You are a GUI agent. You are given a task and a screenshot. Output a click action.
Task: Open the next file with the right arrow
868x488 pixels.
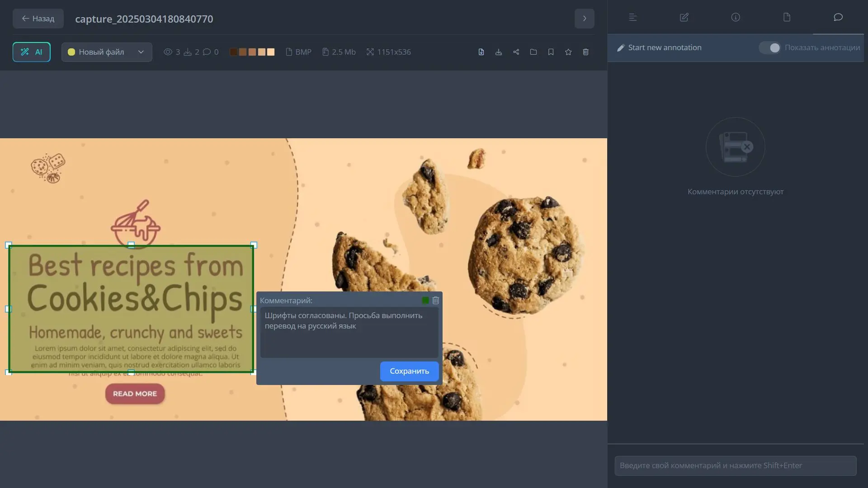584,19
